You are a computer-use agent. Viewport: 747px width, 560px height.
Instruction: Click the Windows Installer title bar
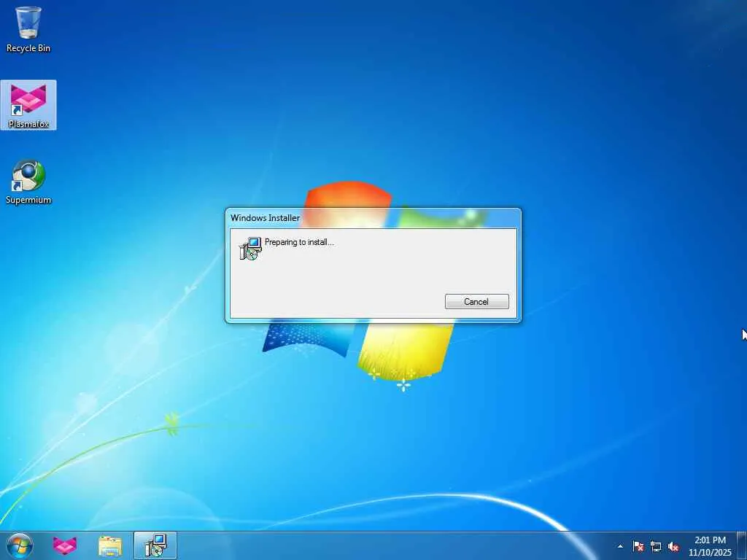(x=373, y=217)
